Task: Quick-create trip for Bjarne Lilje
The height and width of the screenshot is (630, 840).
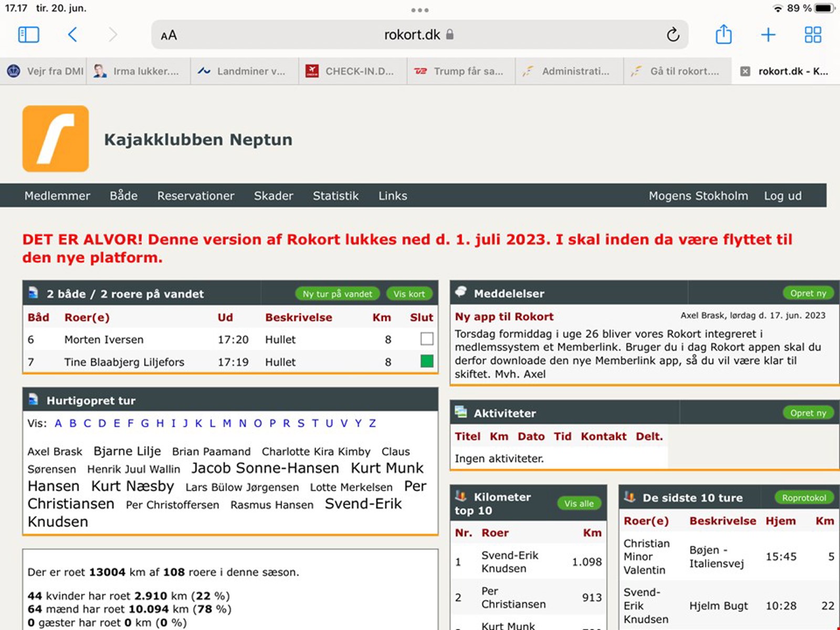Action: pyautogui.click(x=127, y=451)
